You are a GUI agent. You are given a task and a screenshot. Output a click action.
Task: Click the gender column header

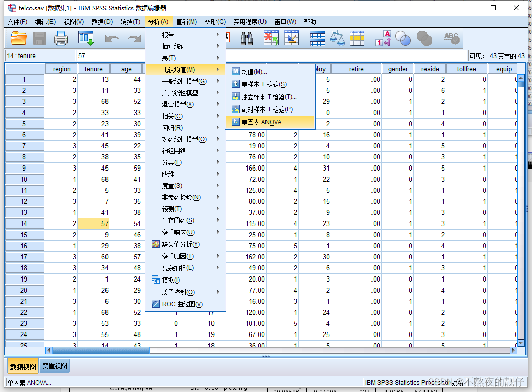[398, 69]
